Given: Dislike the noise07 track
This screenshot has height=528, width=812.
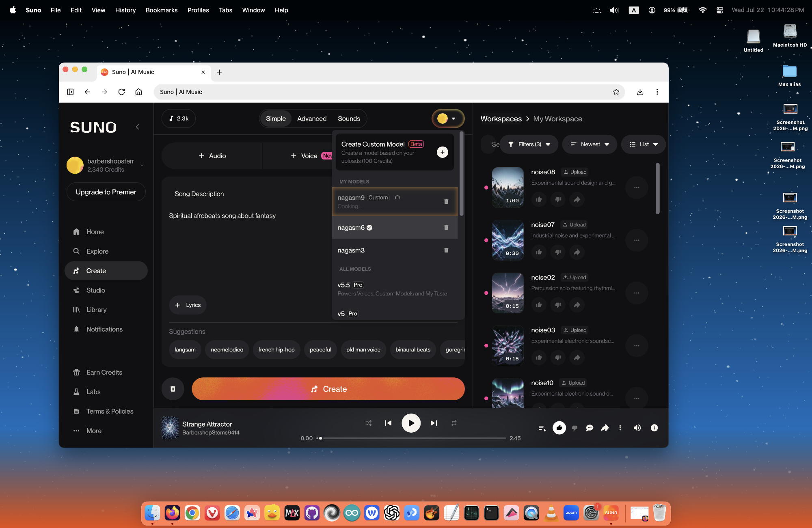Looking at the screenshot, I should pos(558,252).
